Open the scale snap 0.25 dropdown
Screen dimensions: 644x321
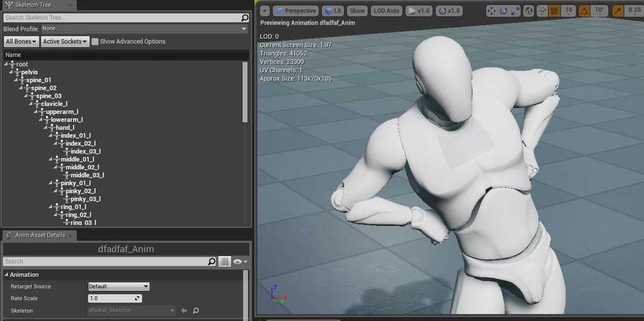pyautogui.click(x=633, y=11)
